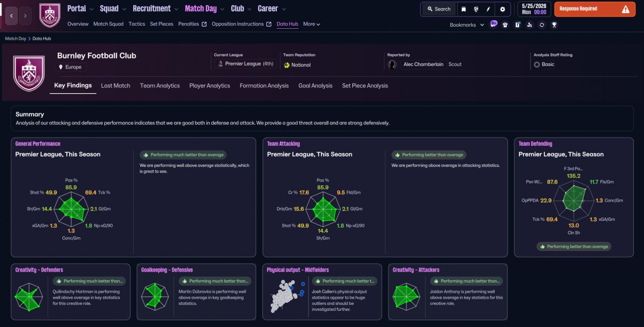The height and width of the screenshot is (327, 644).
Task: Open Tactics submenu item
Action: point(137,24)
